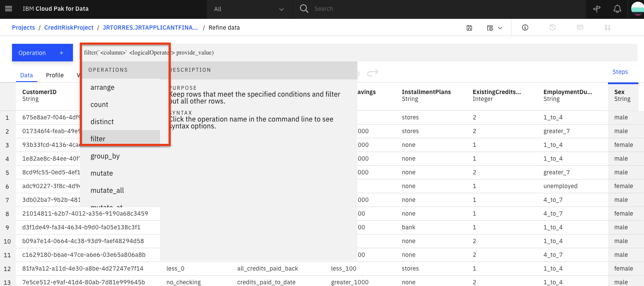The image size is (644, 286).
Task: Open the Steps panel
Action: tap(620, 72)
